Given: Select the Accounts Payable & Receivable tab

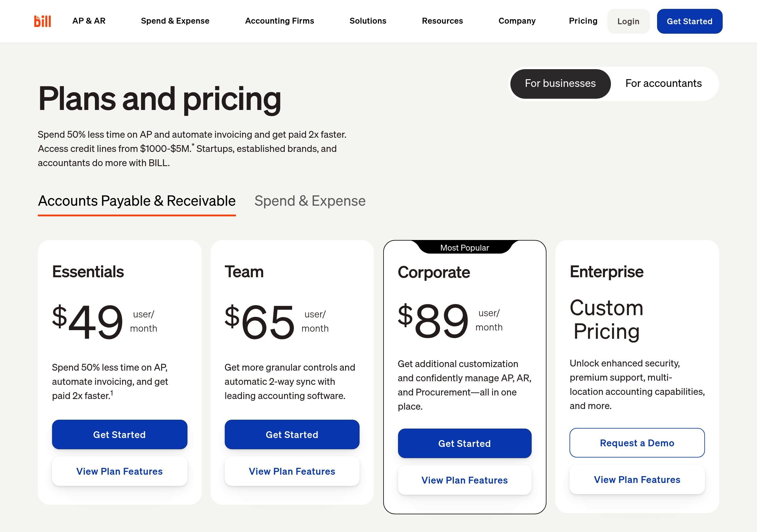Looking at the screenshot, I should coord(137,201).
